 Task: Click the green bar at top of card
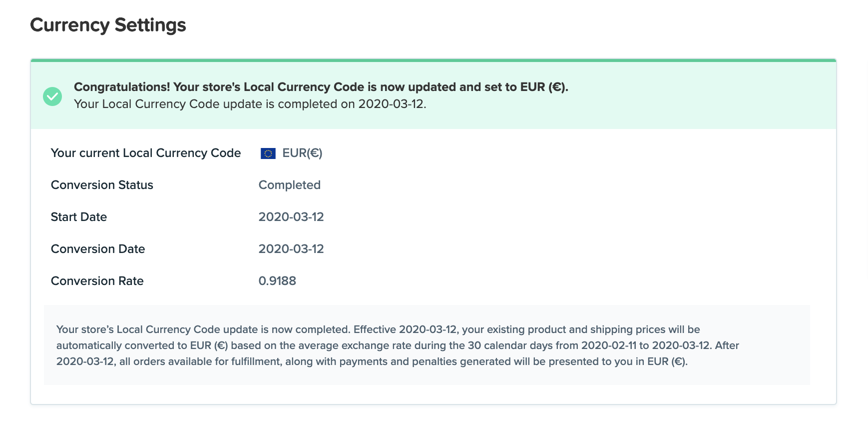tap(434, 60)
